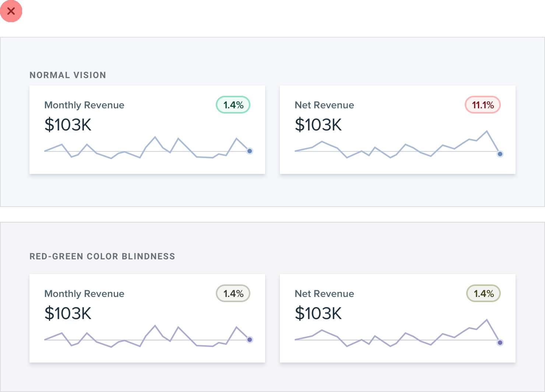Click $103K value in Normal Vision Net Revenue
This screenshot has width=545, height=392.
(318, 125)
